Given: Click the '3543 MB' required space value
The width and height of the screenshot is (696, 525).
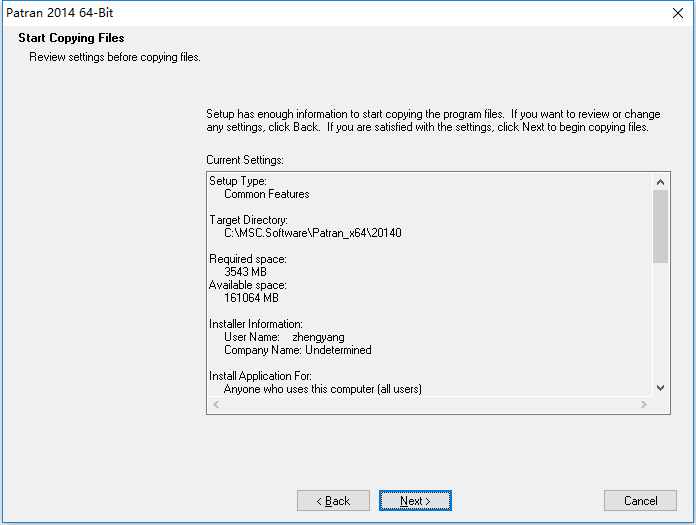Looking at the screenshot, I should 245,272.
